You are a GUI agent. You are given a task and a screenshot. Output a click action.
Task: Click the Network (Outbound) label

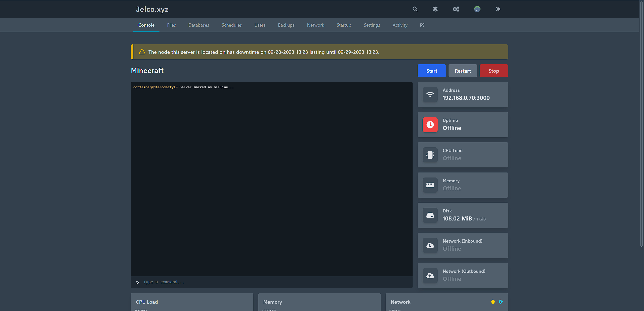(464, 271)
